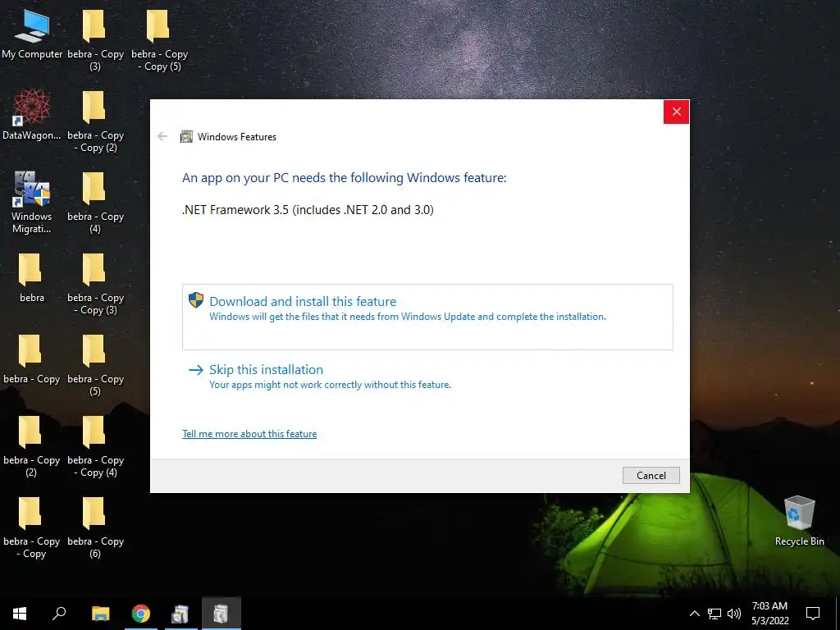This screenshot has width=840, height=630.
Task: Click the Windows Start button
Action: [x=20, y=614]
